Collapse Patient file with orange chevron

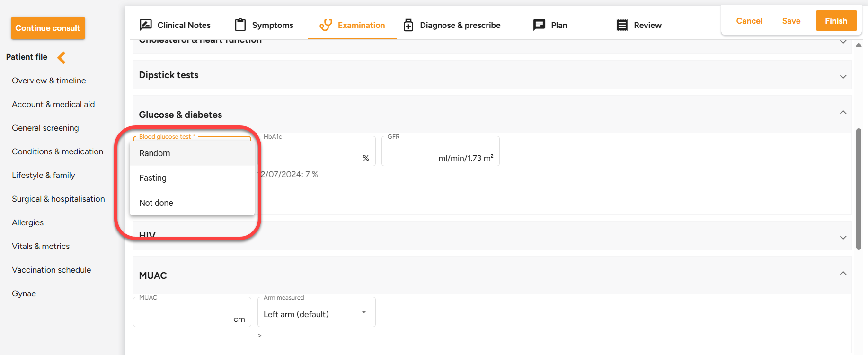tap(62, 57)
